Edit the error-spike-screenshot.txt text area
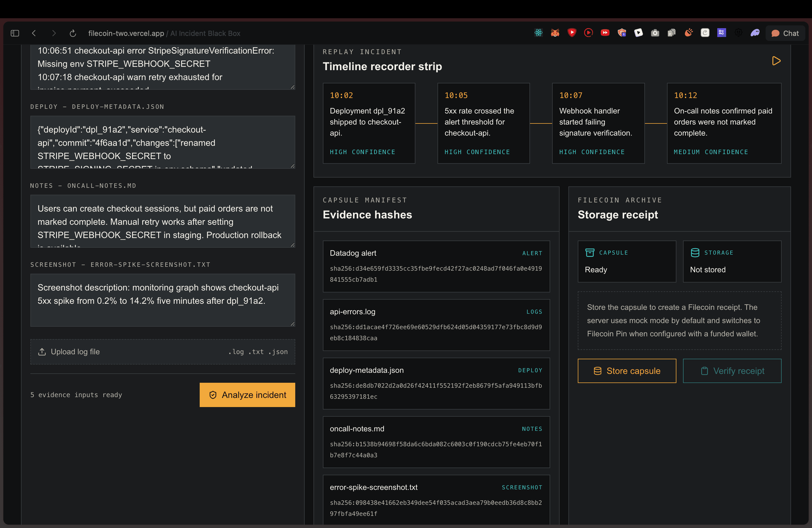The image size is (812, 528). [163, 300]
